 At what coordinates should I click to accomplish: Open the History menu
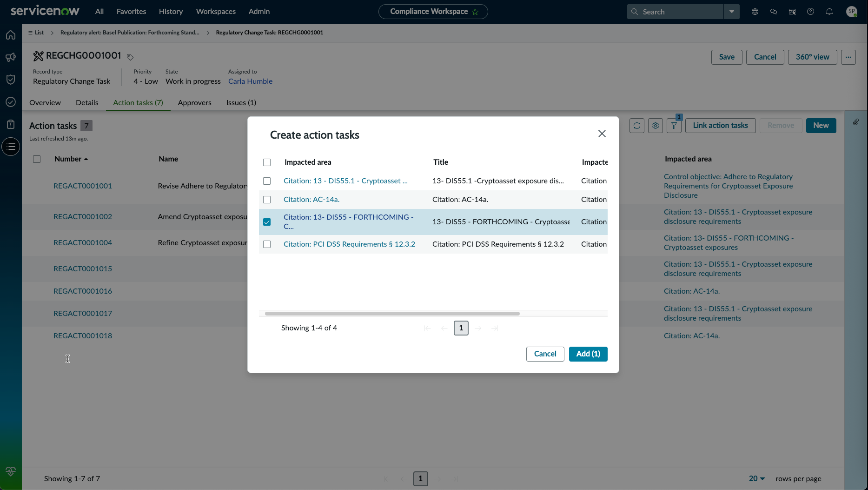171,12
